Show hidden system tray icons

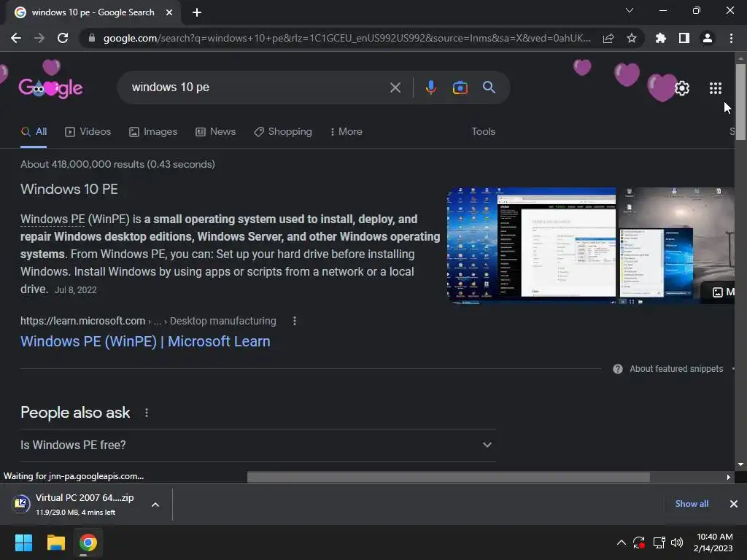(x=622, y=542)
